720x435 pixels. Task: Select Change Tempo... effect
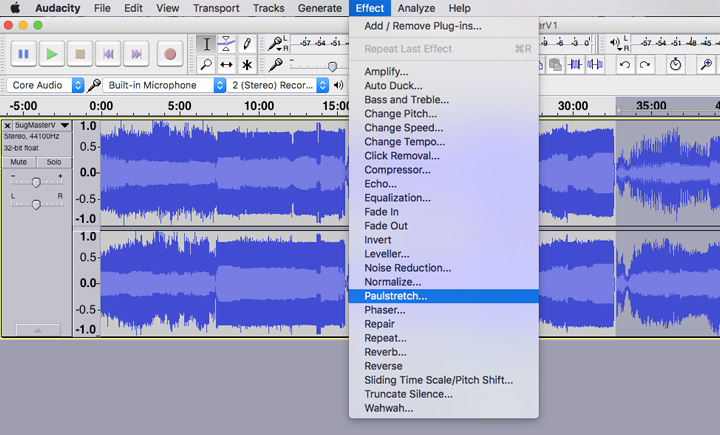444,142
